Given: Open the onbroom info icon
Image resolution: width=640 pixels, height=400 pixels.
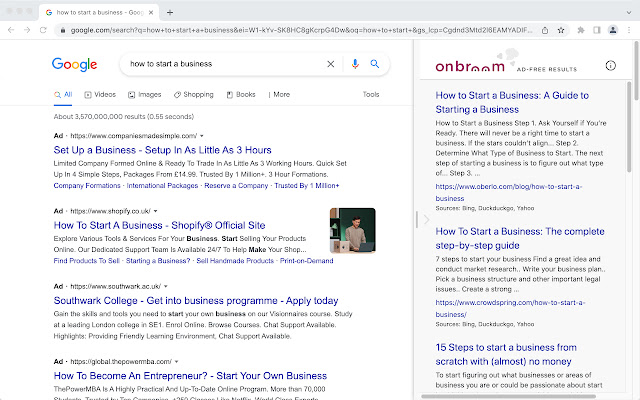Looking at the screenshot, I should coord(611,65).
